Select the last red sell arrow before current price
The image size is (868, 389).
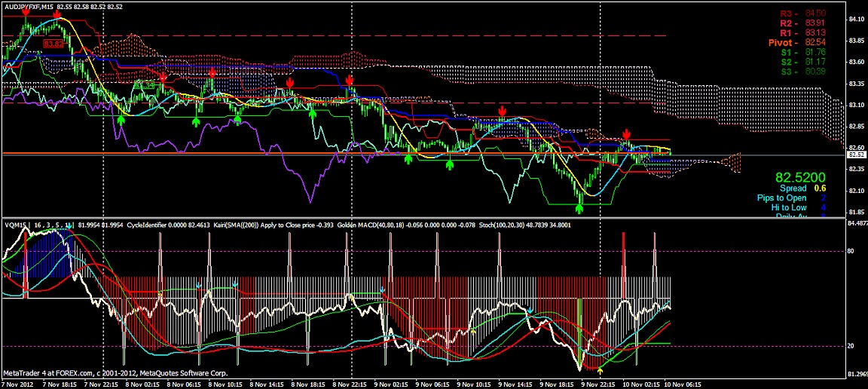pyautogui.click(x=626, y=134)
